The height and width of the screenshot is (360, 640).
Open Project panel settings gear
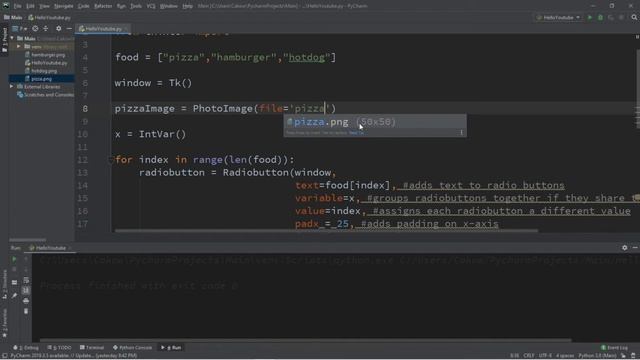[58, 29]
